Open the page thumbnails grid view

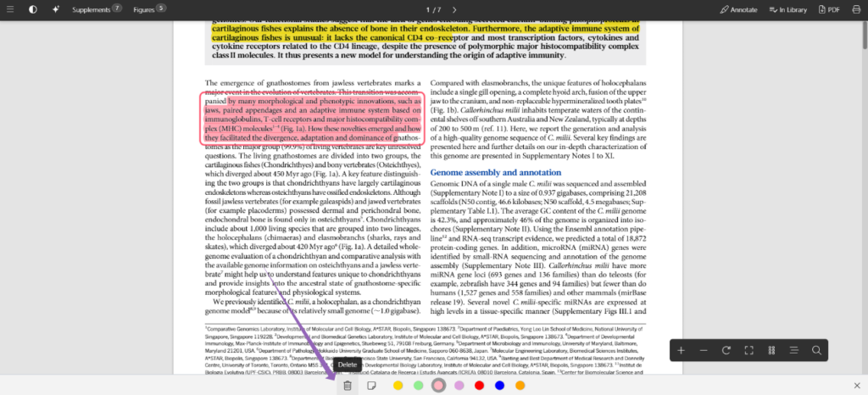pyautogui.click(x=771, y=350)
